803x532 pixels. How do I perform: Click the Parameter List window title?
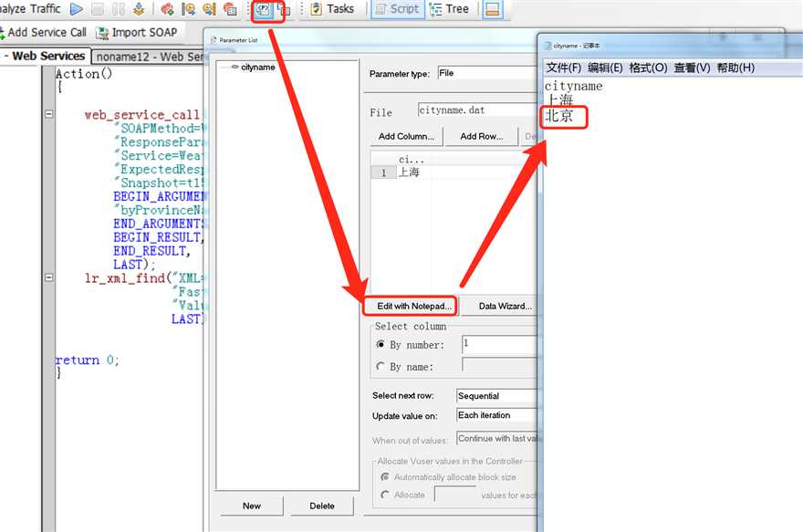click(238, 40)
